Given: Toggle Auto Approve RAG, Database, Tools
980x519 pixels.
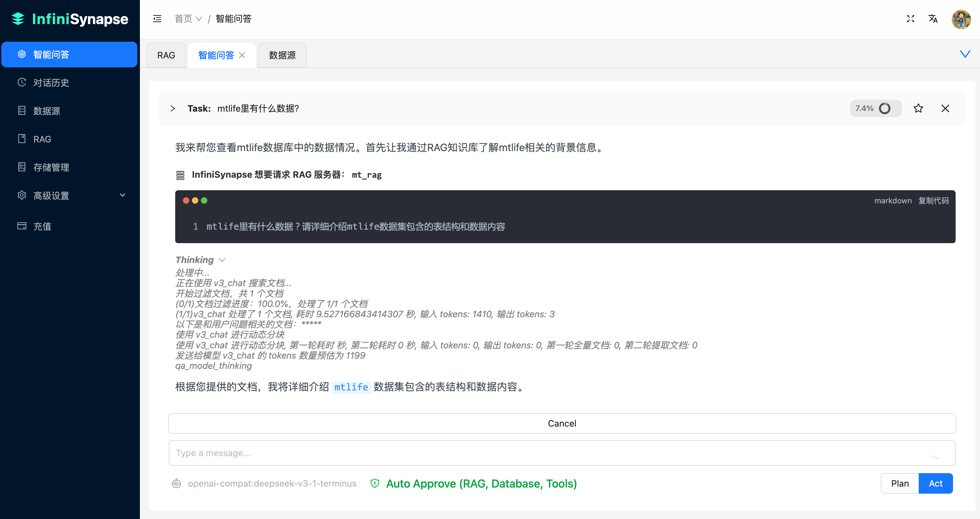Looking at the screenshot, I should (x=481, y=483).
